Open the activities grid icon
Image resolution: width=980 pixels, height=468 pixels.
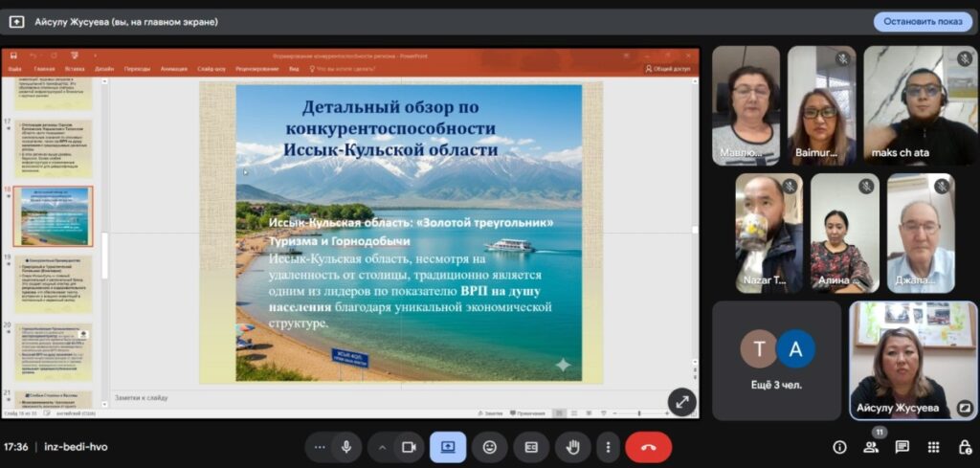[933, 447]
